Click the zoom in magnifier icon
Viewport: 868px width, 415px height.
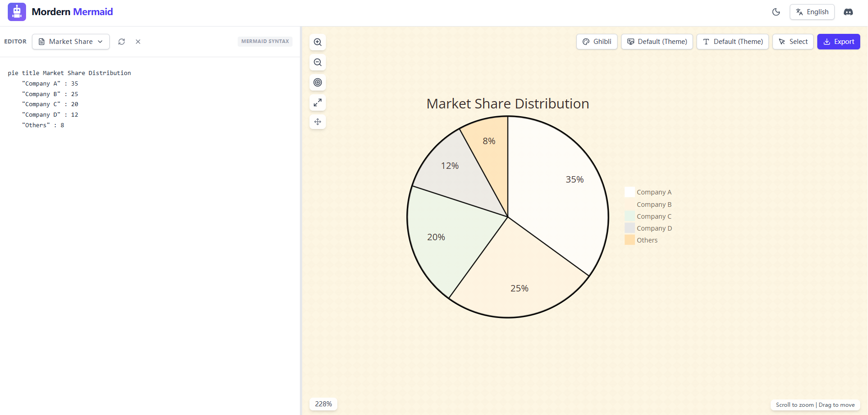click(318, 42)
